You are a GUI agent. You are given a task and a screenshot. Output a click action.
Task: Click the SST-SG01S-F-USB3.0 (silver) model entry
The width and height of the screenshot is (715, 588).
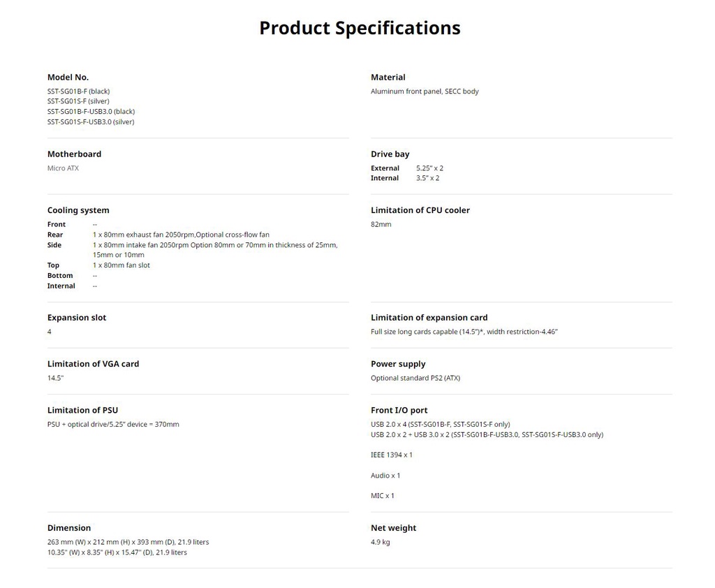(91, 122)
